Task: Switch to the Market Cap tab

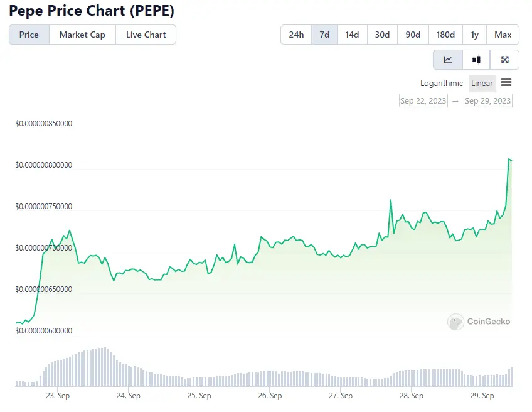Action: coord(82,35)
